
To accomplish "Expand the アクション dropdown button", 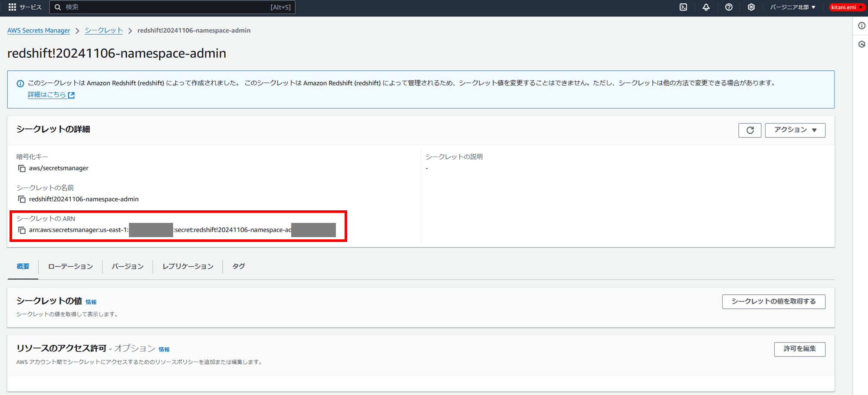I will 795,130.
